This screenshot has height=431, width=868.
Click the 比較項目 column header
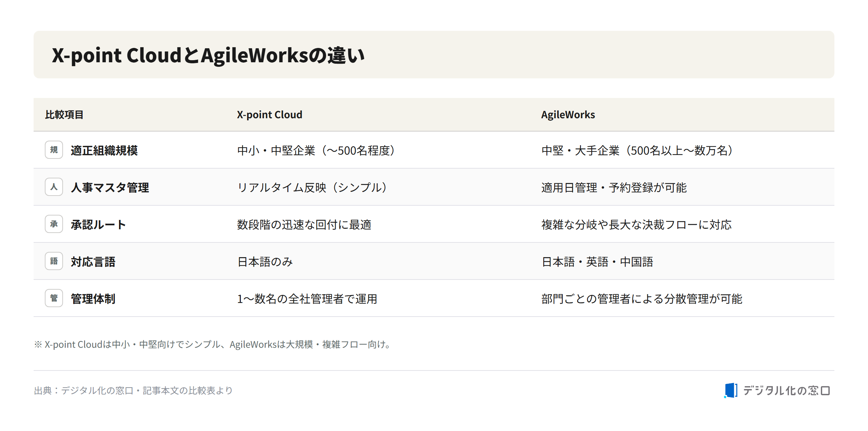pyautogui.click(x=64, y=115)
